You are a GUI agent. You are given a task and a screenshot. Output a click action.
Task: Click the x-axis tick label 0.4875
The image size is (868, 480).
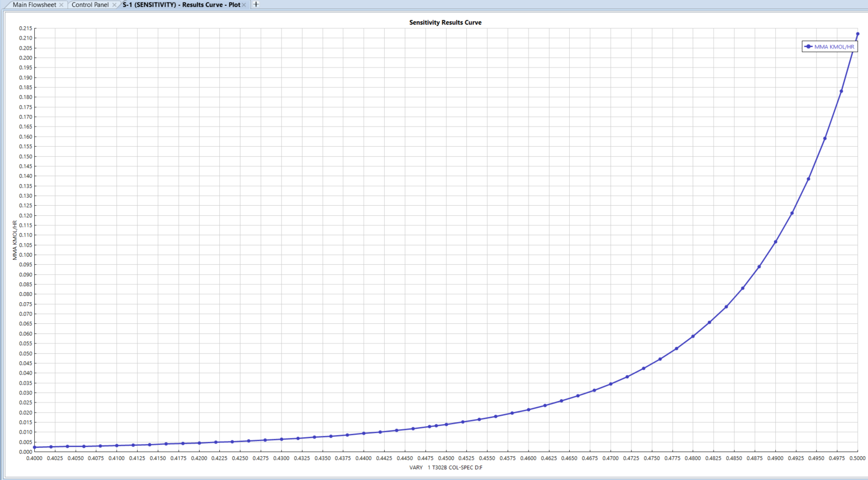755,458
